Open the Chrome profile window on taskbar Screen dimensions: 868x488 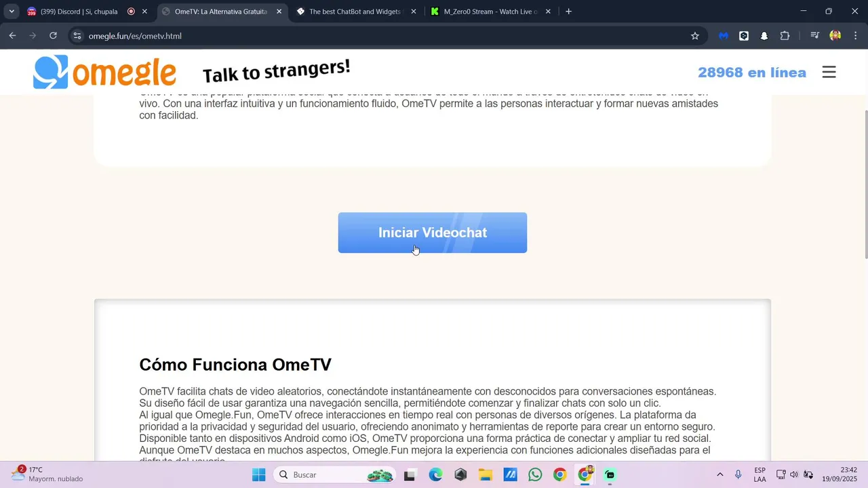(585, 474)
